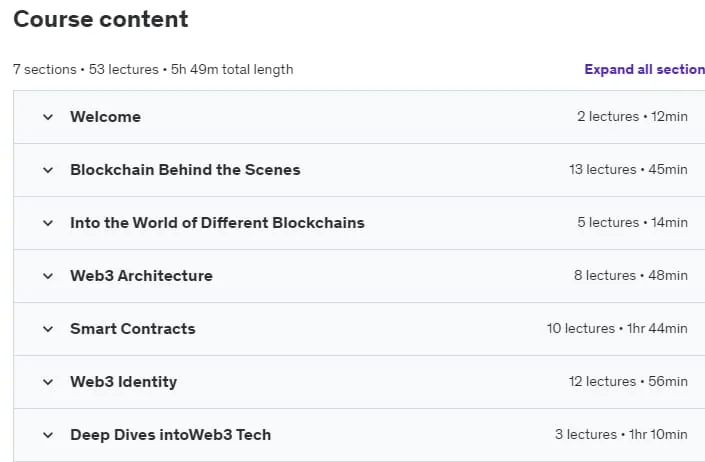Viewport: 705px width, 462px height.
Task: Open the Blockchain Behind the Scenes section heading
Action: tap(185, 170)
